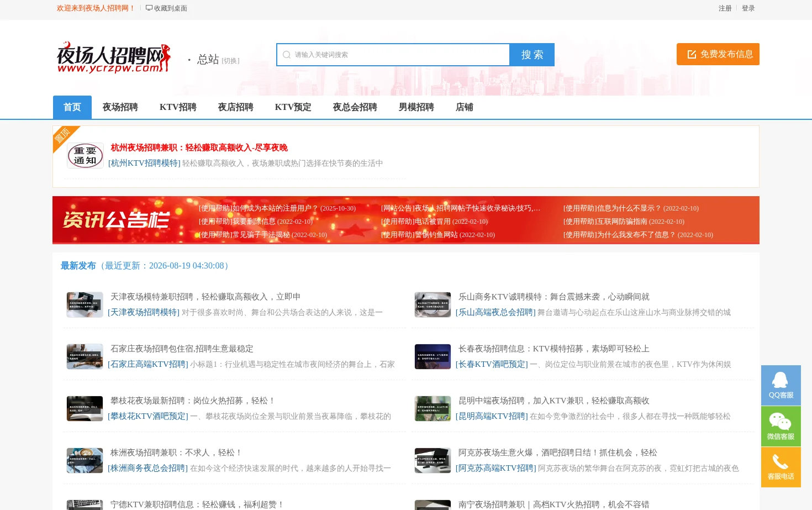Open 杭州夜场招聘兼职 pinned headline
The height and width of the screenshot is (510, 812).
pyautogui.click(x=199, y=148)
